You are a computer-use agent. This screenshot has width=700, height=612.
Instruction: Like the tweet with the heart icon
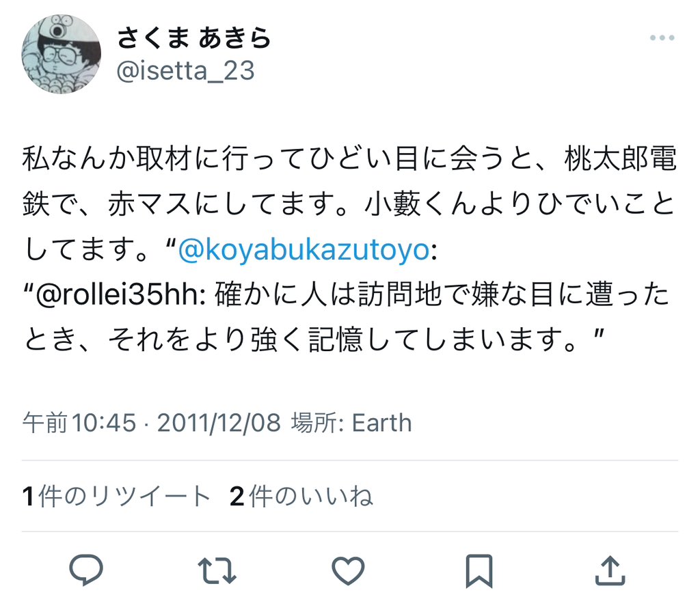[348, 570]
